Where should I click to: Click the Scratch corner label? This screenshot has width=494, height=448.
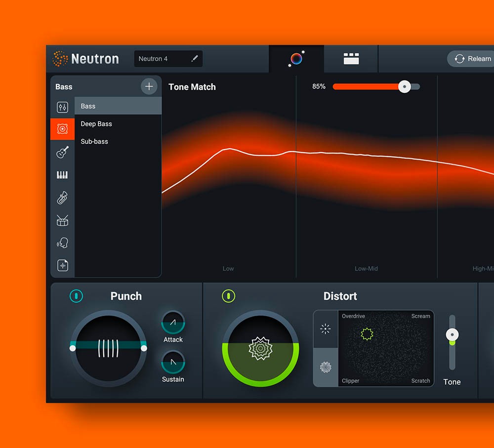tap(420, 381)
